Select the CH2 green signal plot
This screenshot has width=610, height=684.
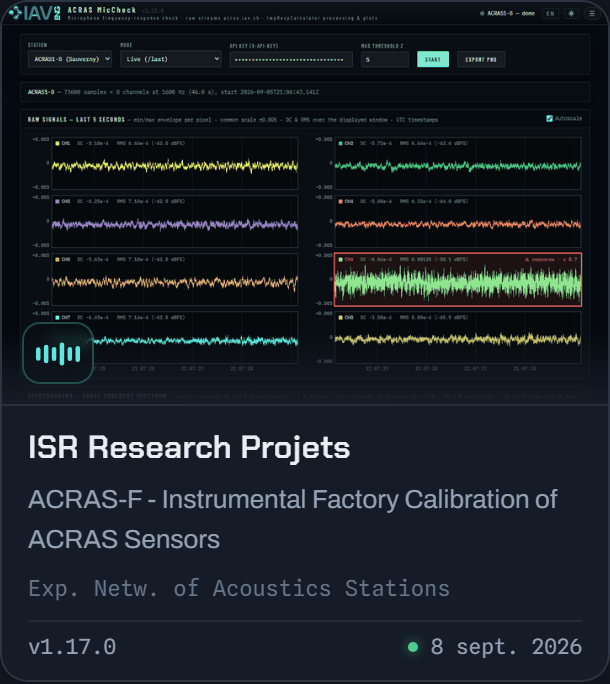[458, 163]
